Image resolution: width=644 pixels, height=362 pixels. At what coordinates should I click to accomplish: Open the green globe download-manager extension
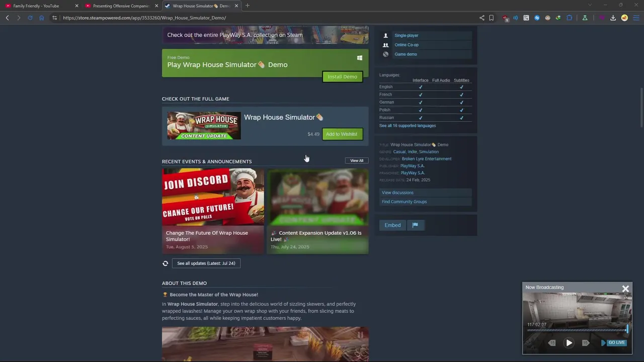(558, 18)
